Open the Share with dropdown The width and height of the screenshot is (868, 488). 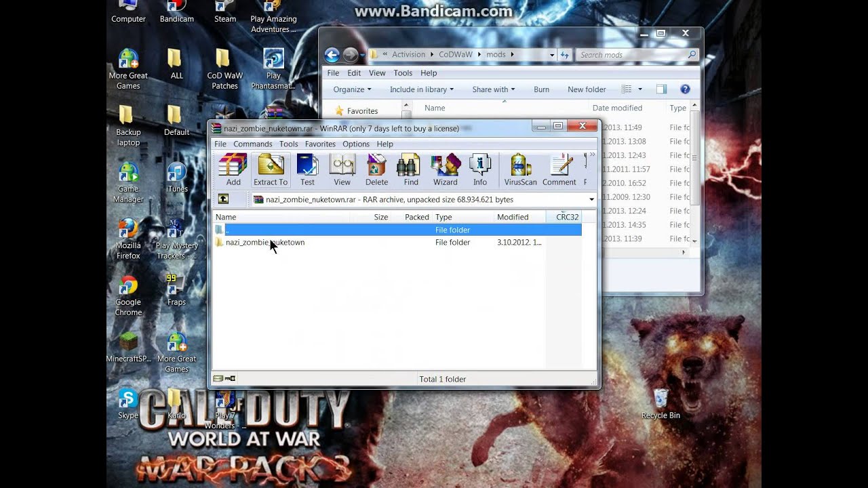pos(493,89)
